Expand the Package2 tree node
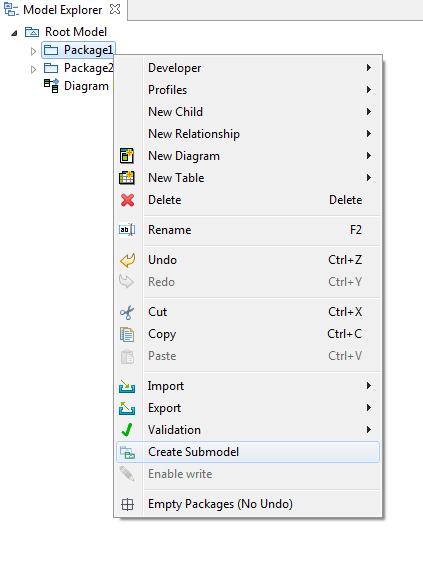The height and width of the screenshot is (561, 423). click(33, 69)
